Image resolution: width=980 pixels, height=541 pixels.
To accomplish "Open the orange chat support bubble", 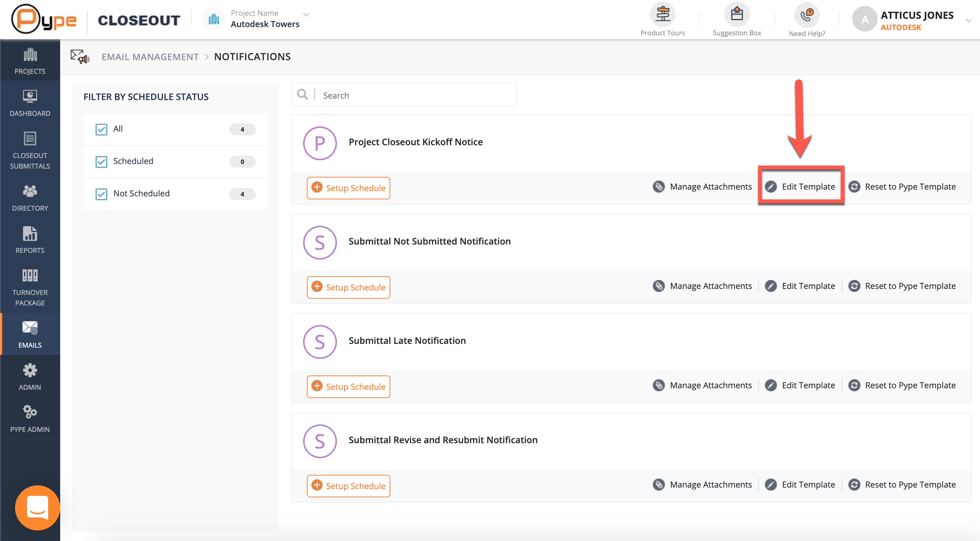I will [x=37, y=508].
